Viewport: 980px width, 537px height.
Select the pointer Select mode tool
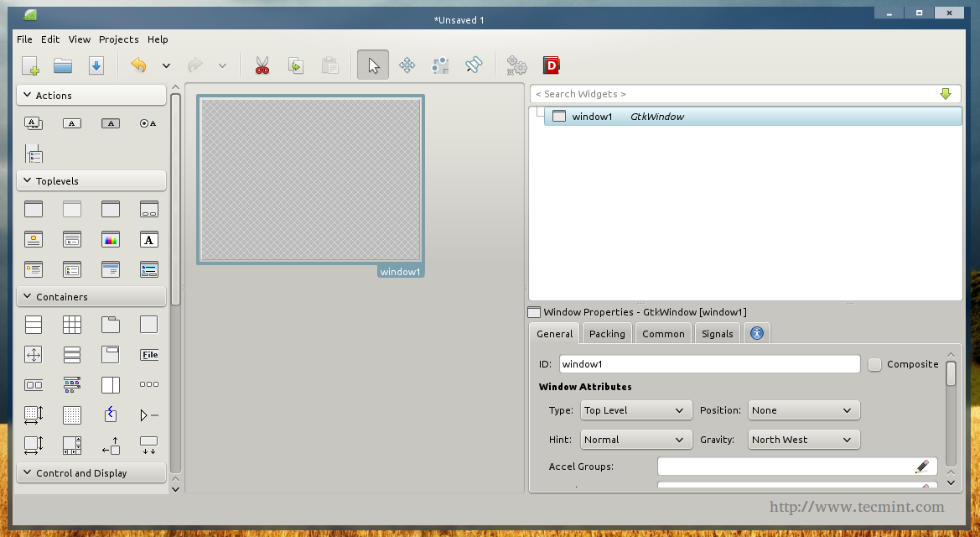coord(373,65)
